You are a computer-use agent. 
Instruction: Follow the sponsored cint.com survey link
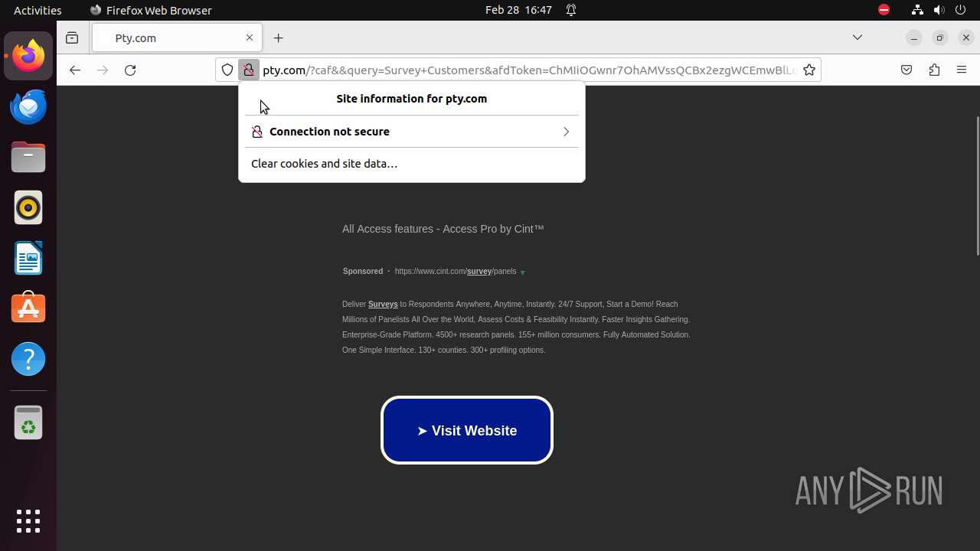coord(456,272)
